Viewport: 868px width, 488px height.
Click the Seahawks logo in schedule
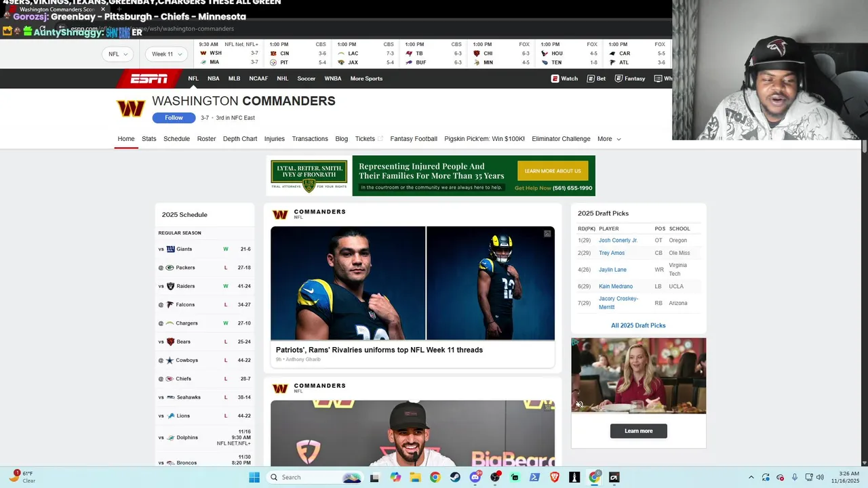170,397
